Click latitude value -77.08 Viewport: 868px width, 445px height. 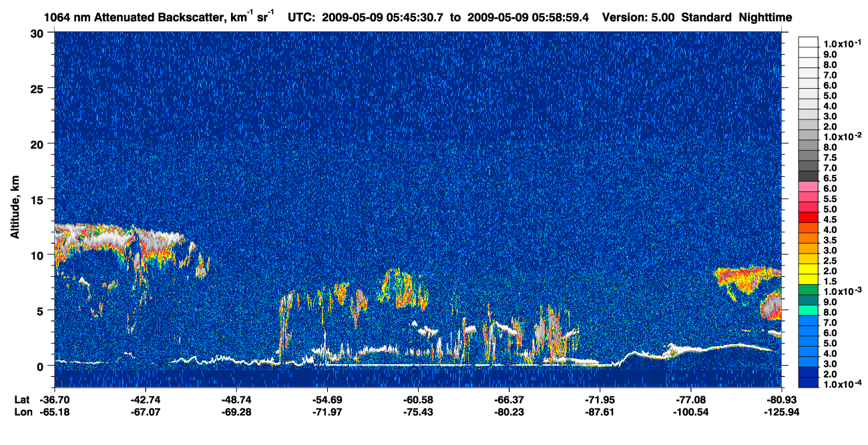691,399
